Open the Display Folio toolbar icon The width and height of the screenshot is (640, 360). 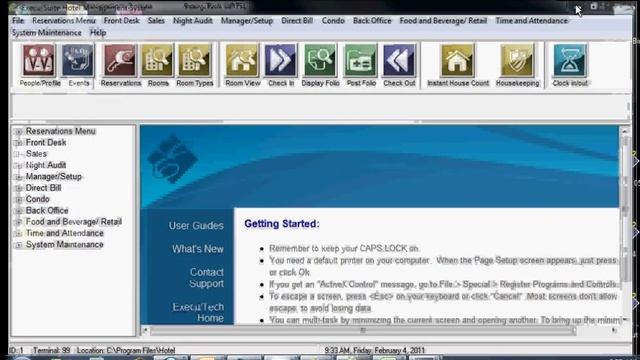click(x=320, y=61)
